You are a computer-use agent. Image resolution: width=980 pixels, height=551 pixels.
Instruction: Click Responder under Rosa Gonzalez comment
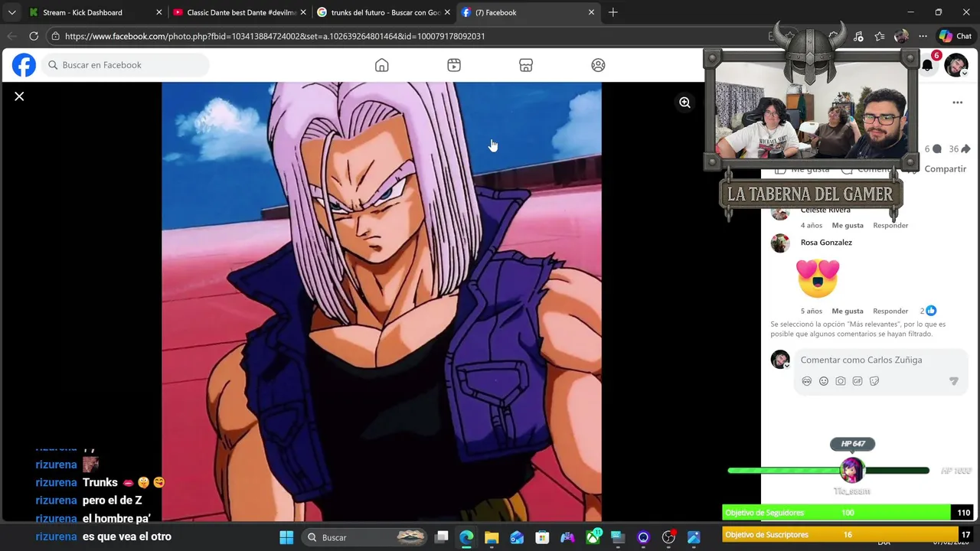click(890, 311)
